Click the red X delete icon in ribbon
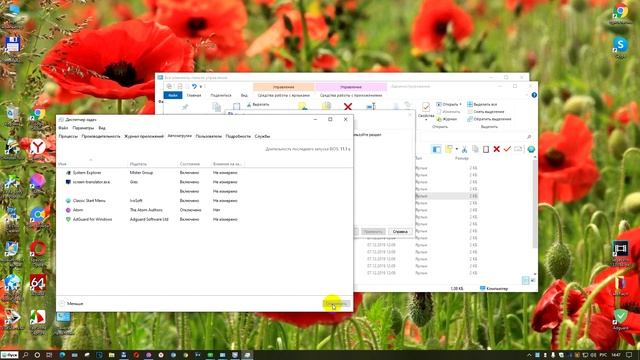640x360 pixels. [x=348, y=107]
